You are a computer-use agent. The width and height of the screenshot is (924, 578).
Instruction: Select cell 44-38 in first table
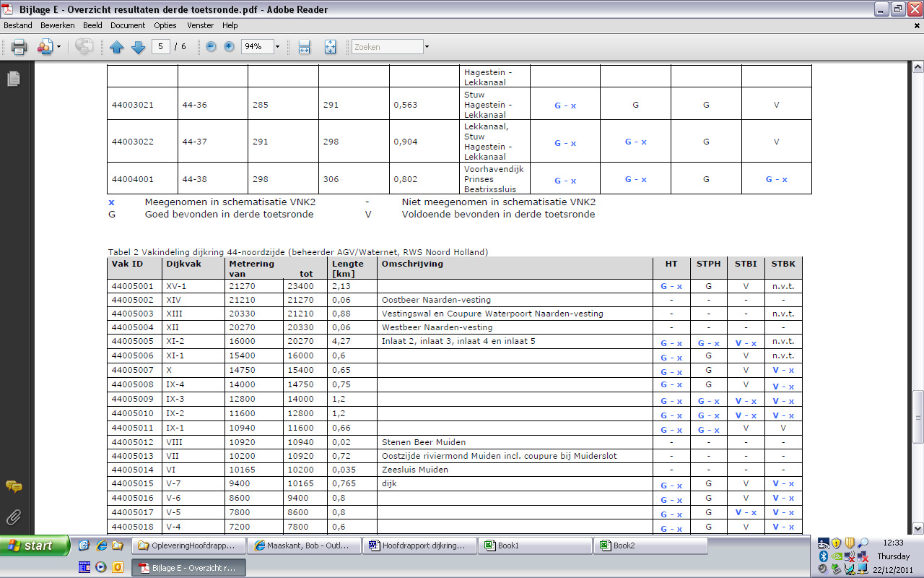coord(213,178)
